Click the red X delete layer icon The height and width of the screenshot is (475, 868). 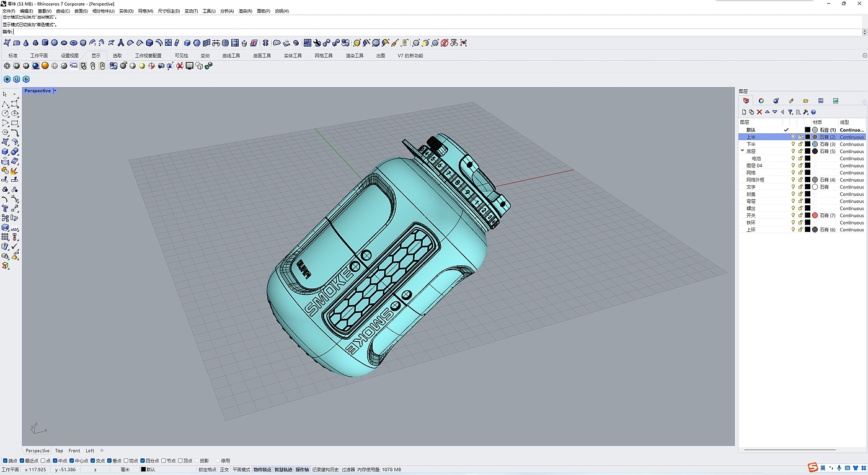click(759, 112)
